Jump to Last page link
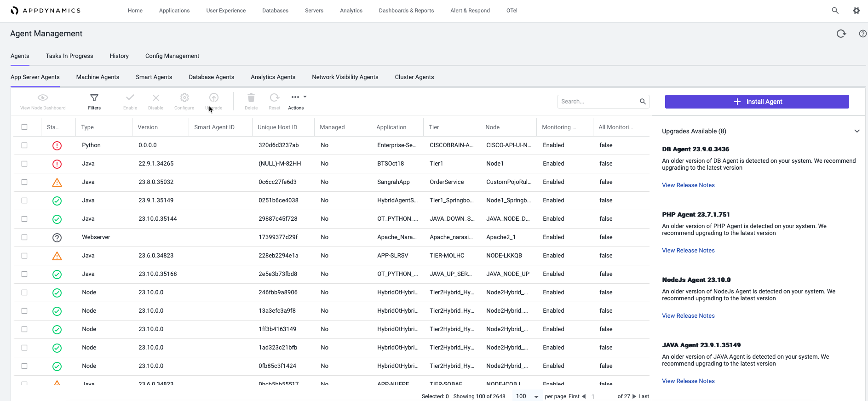 (x=644, y=396)
